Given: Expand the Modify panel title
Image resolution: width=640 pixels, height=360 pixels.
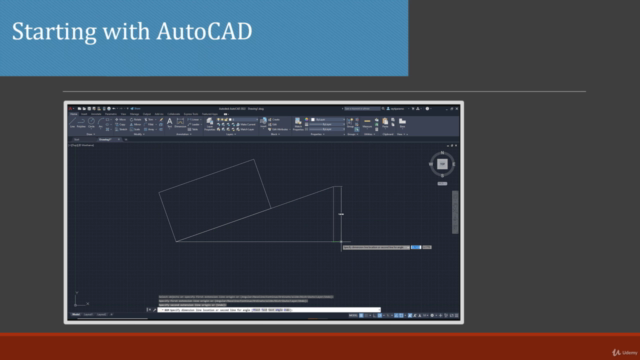Looking at the screenshot, I should tap(138, 134).
